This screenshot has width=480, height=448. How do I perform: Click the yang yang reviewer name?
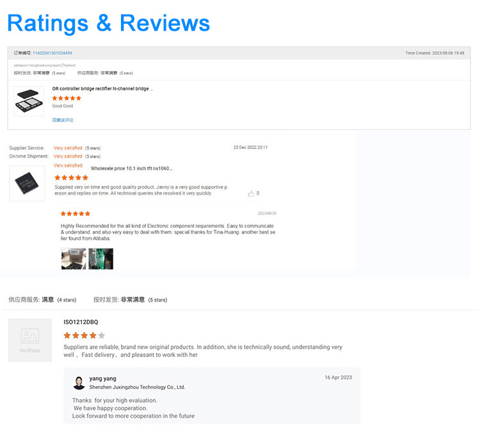coord(102,378)
